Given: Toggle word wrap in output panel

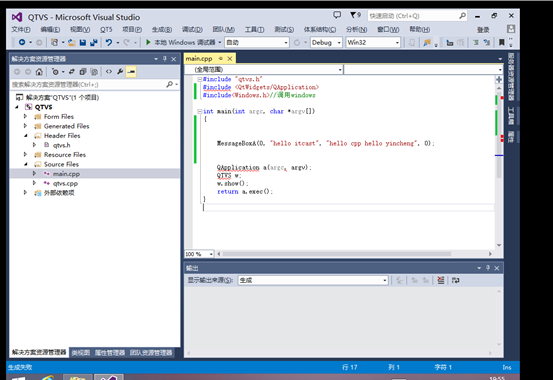Looking at the screenshot, I should click(x=455, y=280).
